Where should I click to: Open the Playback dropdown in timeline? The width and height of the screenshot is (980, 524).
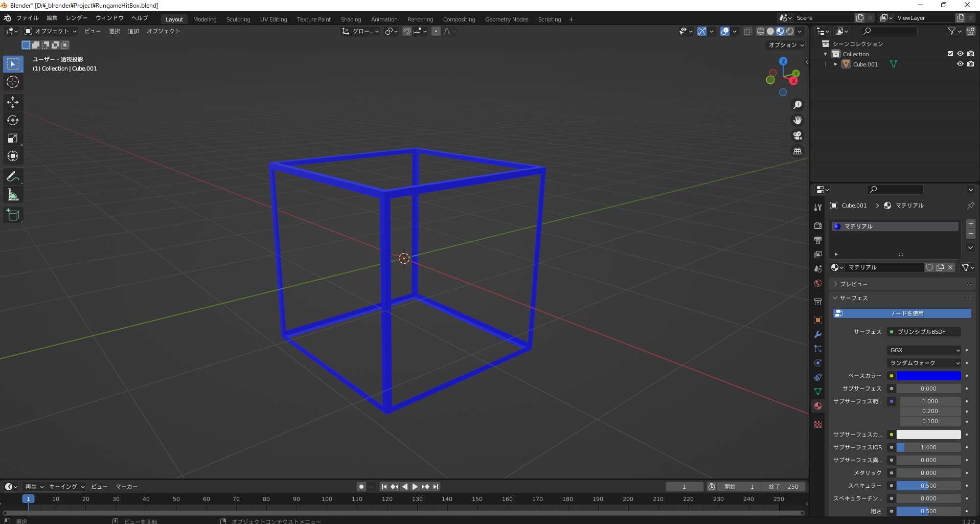pos(35,487)
